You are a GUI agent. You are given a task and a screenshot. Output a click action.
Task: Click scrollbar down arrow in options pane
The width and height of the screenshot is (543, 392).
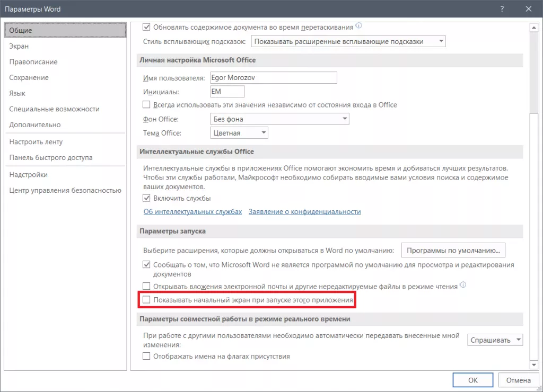(x=533, y=364)
